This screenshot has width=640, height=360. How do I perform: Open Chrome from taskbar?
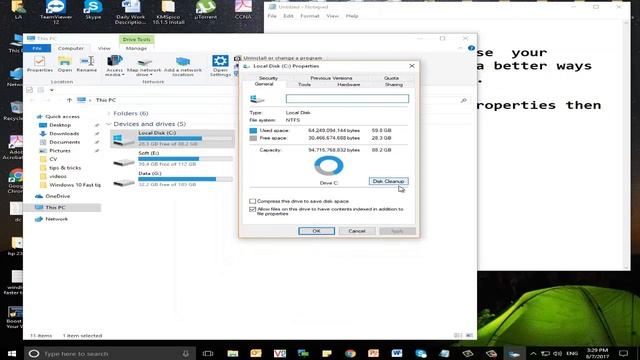tap(350, 353)
